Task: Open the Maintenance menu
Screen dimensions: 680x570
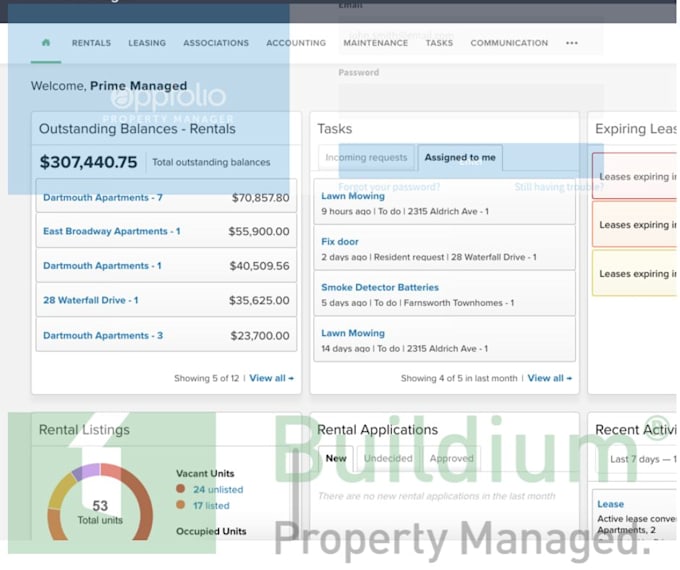Action: (376, 43)
